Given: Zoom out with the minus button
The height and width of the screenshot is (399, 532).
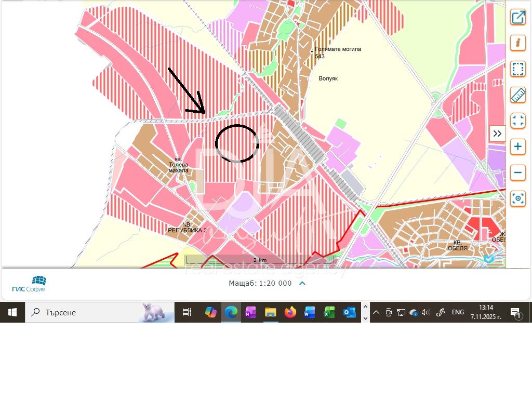Looking at the screenshot, I should point(517,172).
